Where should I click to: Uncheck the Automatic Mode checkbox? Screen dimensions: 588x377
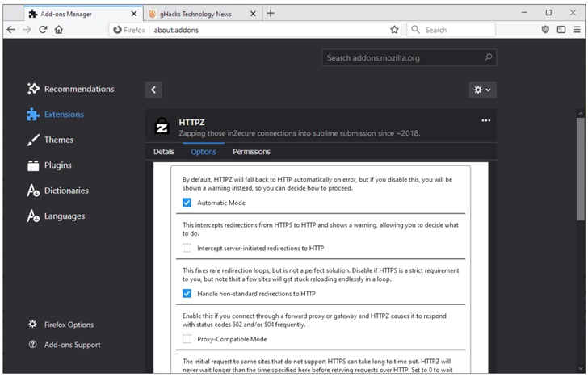[187, 203]
